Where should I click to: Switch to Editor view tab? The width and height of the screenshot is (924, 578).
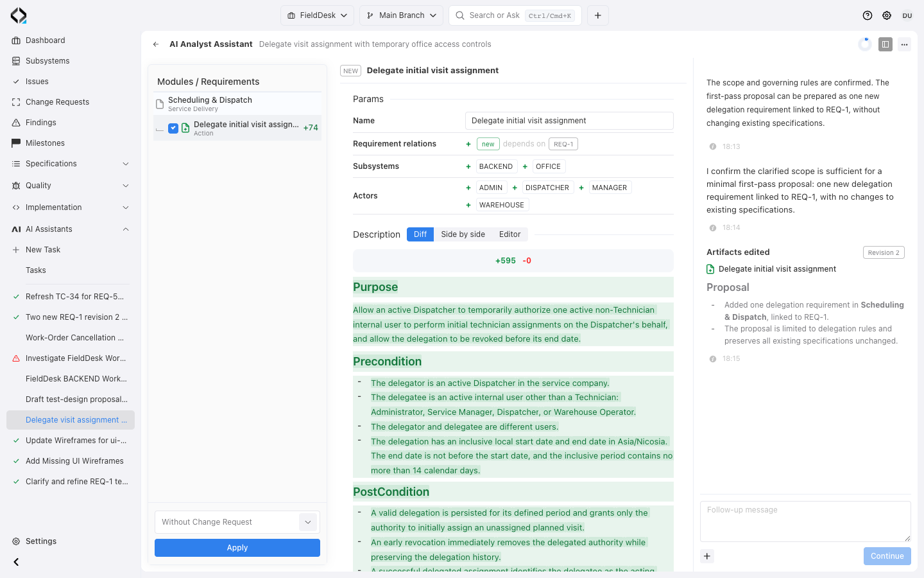coord(510,234)
